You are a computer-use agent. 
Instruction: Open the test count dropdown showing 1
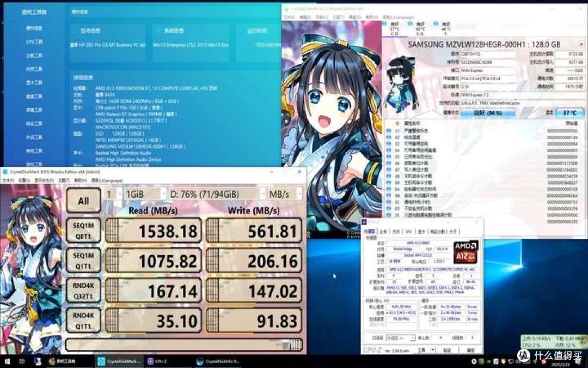(x=112, y=194)
